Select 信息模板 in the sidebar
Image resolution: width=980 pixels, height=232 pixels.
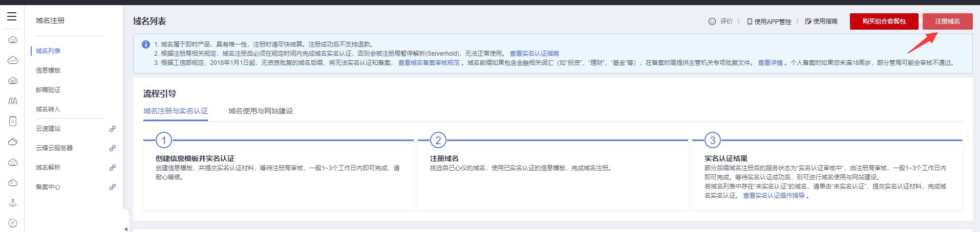point(48,71)
